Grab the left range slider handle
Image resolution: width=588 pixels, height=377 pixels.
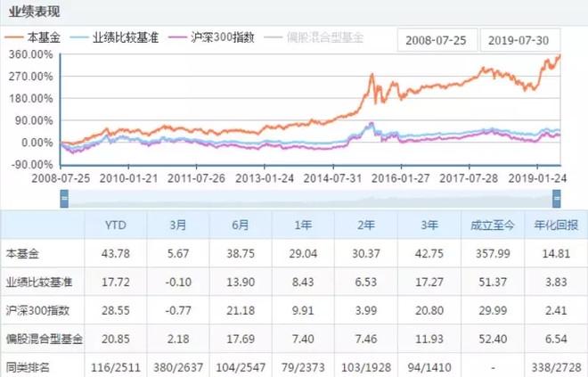64,199
